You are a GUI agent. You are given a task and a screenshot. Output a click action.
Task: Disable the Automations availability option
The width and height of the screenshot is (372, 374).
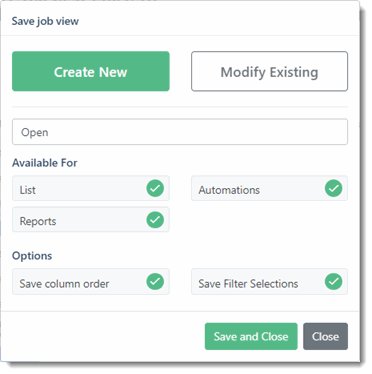tap(269, 188)
